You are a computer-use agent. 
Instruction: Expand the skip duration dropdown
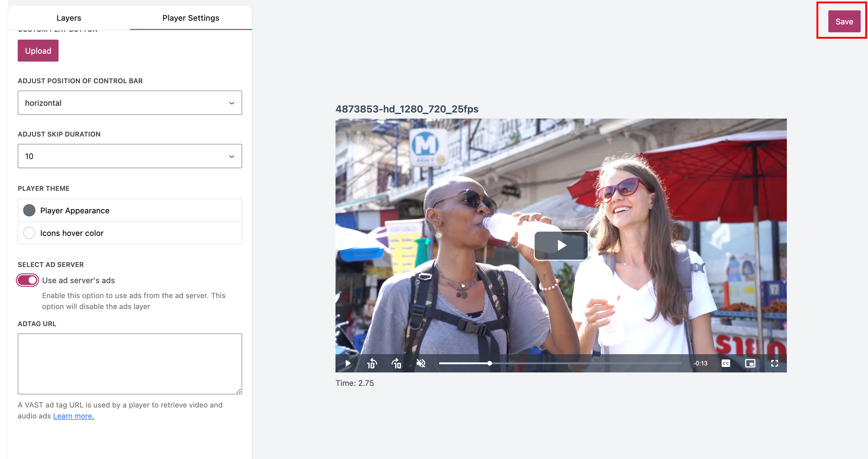point(130,156)
